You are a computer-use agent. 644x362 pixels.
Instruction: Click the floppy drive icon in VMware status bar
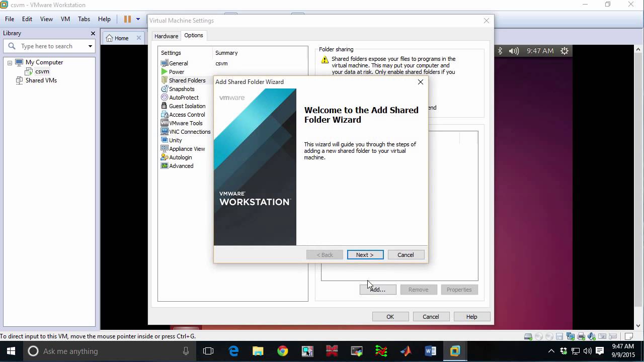tap(559, 336)
